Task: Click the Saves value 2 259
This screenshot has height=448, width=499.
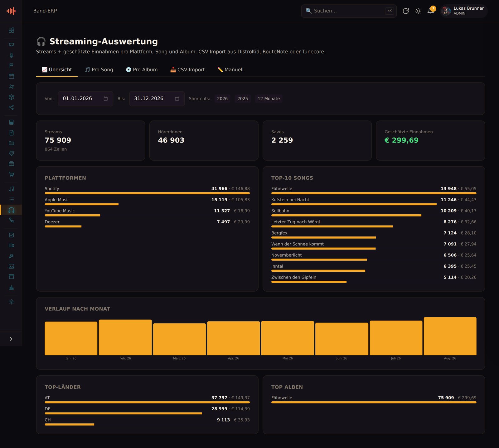Action: [282, 140]
